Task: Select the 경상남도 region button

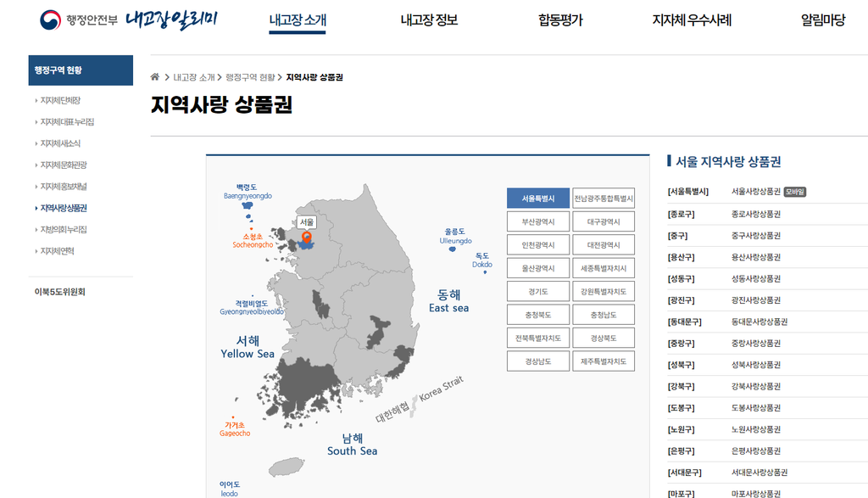Action: tap(538, 361)
